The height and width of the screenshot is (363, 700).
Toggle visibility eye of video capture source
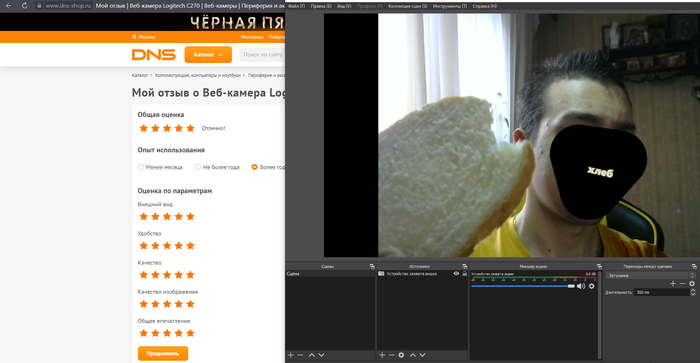tap(456, 274)
